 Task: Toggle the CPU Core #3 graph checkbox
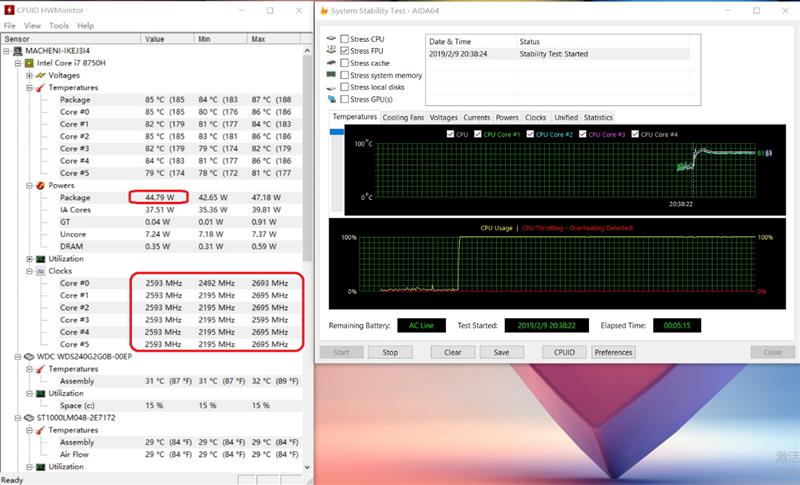click(583, 134)
